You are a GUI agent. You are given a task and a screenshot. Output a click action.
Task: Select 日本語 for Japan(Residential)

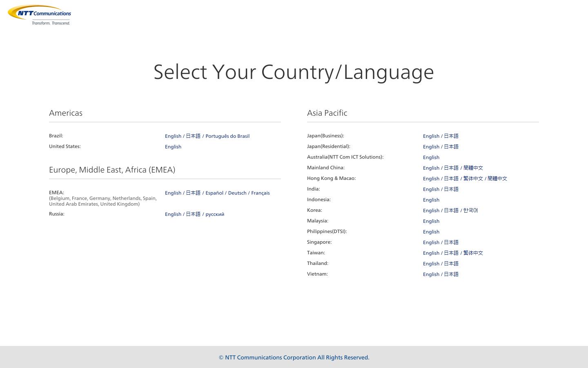451,146
